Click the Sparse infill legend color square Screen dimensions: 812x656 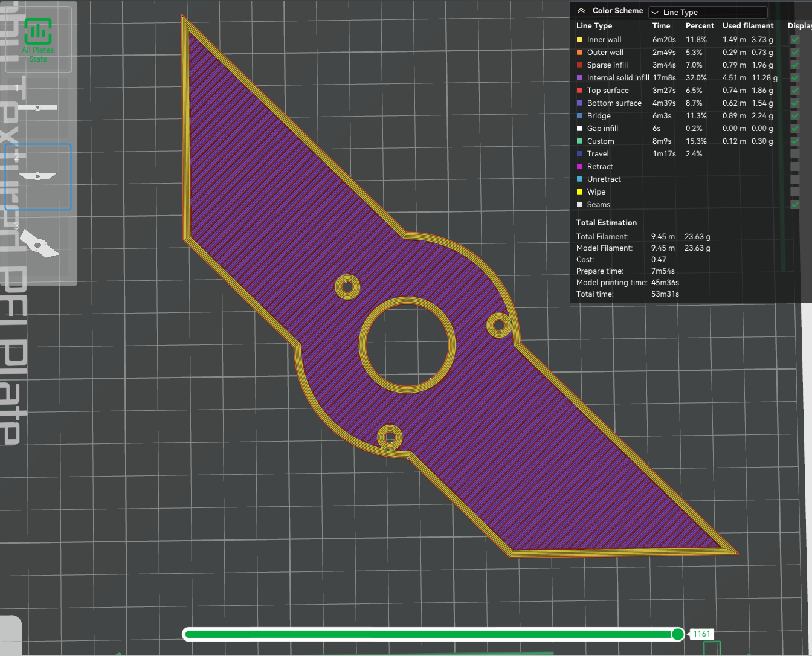click(x=580, y=65)
